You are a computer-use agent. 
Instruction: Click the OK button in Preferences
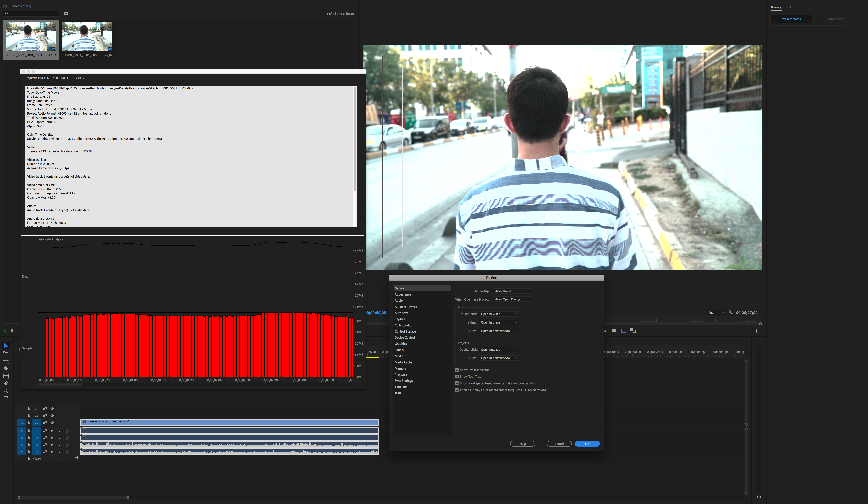(587, 444)
